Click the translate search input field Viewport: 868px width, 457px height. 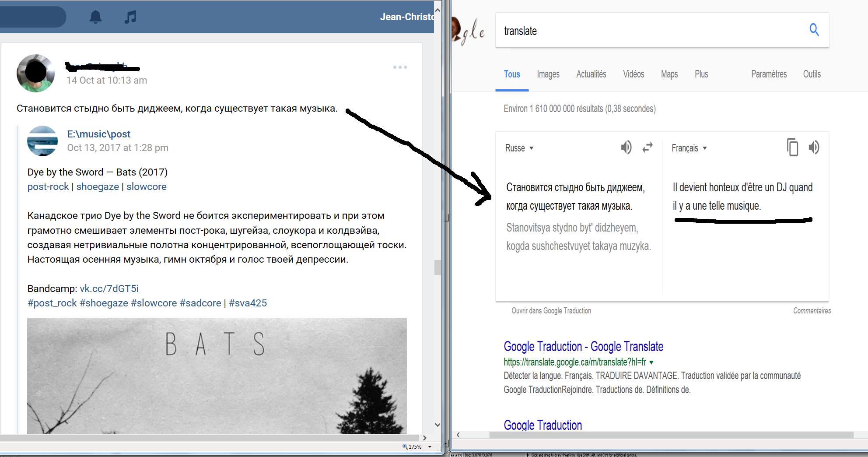pyautogui.click(x=652, y=31)
